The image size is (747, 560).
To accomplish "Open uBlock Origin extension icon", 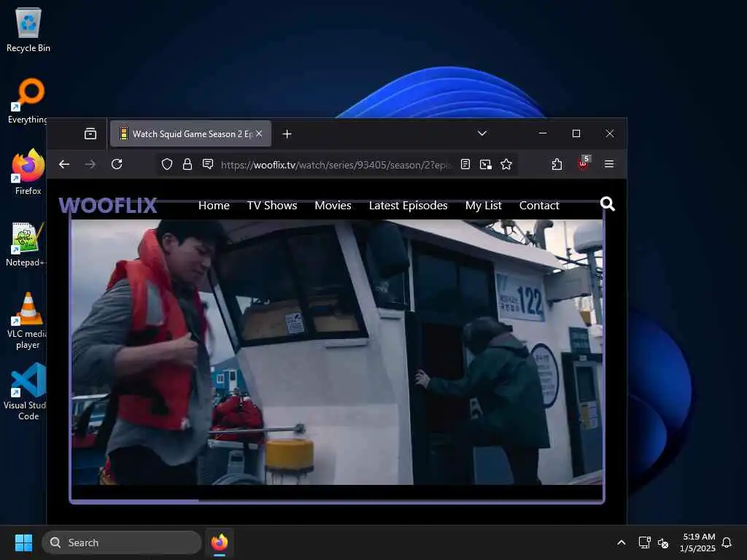I will coord(583,163).
